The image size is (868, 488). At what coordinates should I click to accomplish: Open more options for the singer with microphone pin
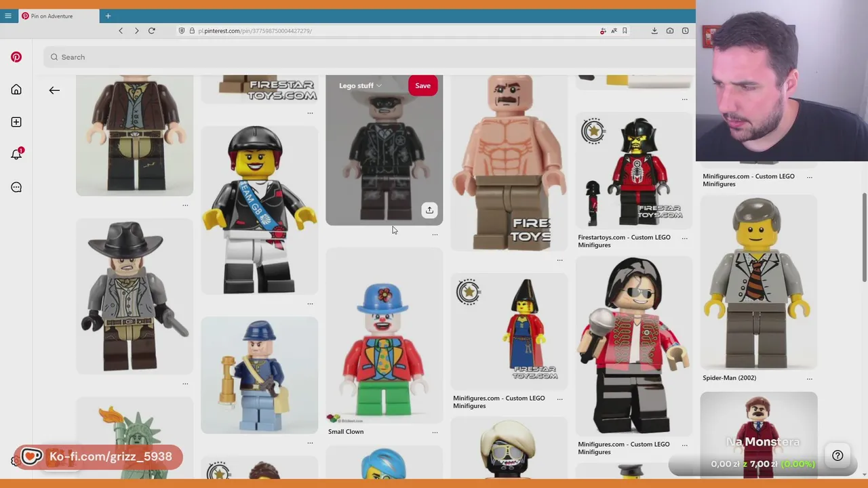[684, 445]
